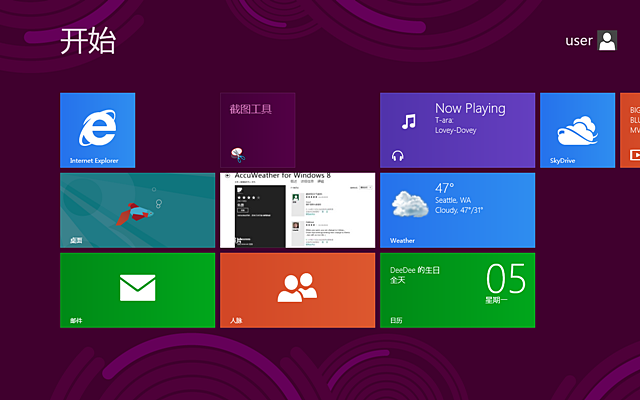
Task: Click the music note icon in Now Playing
Action: [409, 121]
